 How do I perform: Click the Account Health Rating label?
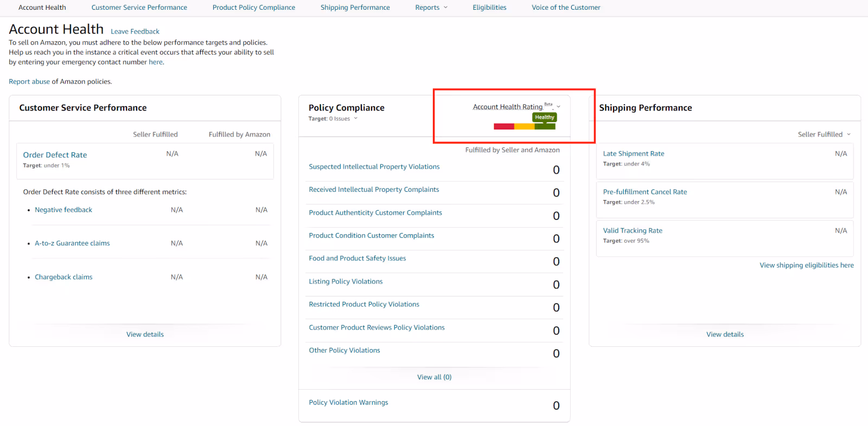tap(508, 107)
